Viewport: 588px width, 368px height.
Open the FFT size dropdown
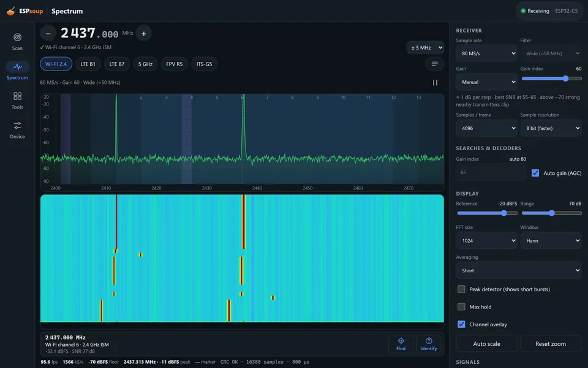487,240
